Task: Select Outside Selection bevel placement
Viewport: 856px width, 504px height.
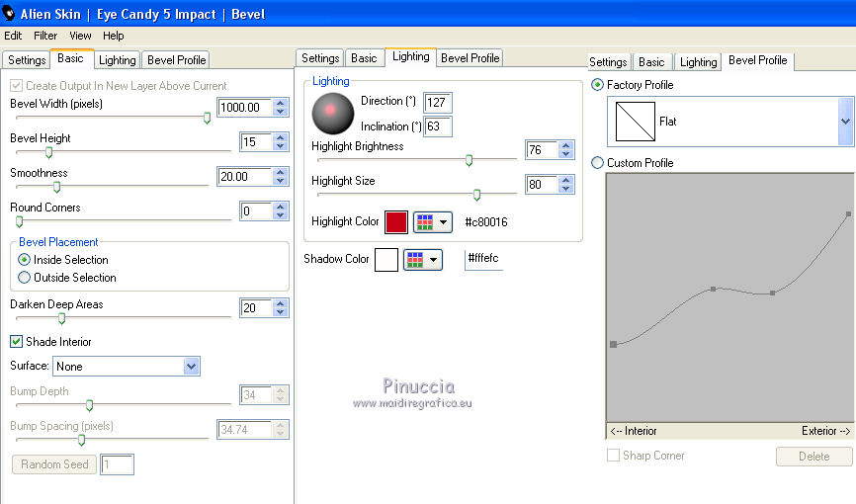Action: pyautogui.click(x=24, y=278)
